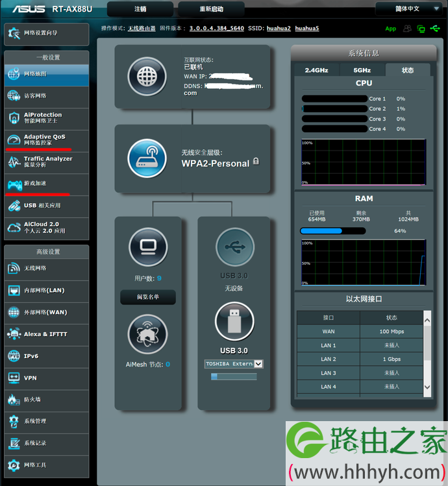Click the AiMesh node icon
The image size is (448, 486).
(x=147, y=334)
